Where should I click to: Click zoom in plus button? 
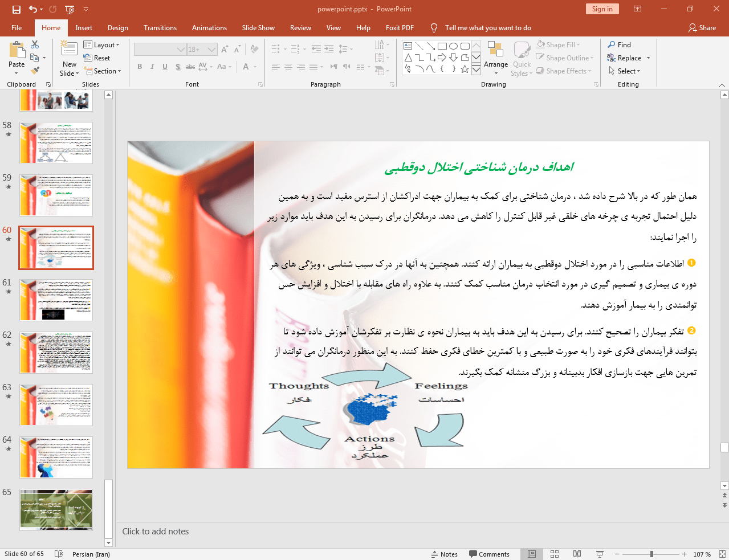tap(684, 554)
